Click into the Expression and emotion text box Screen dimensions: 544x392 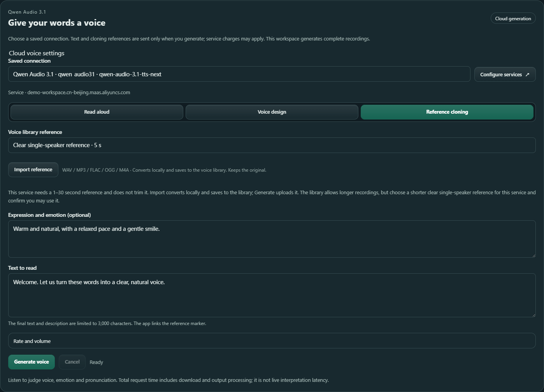click(272, 239)
